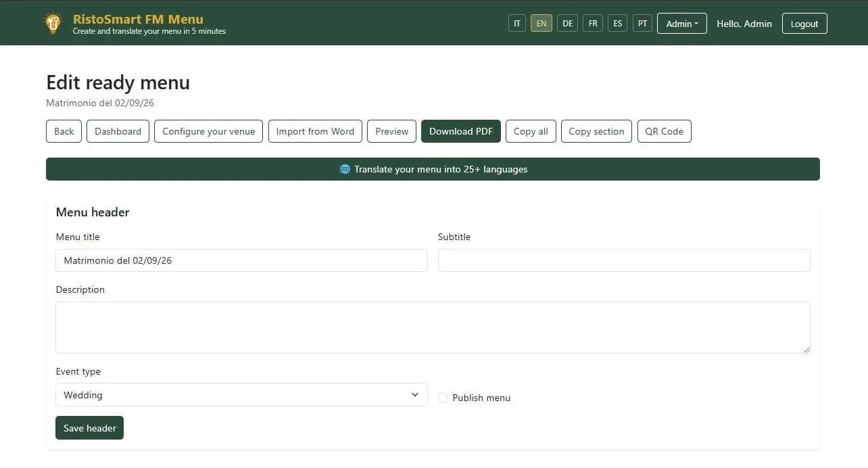This screenshot has height=468, width=868.
Task: Switch language to IT
Action: [517, 23]
